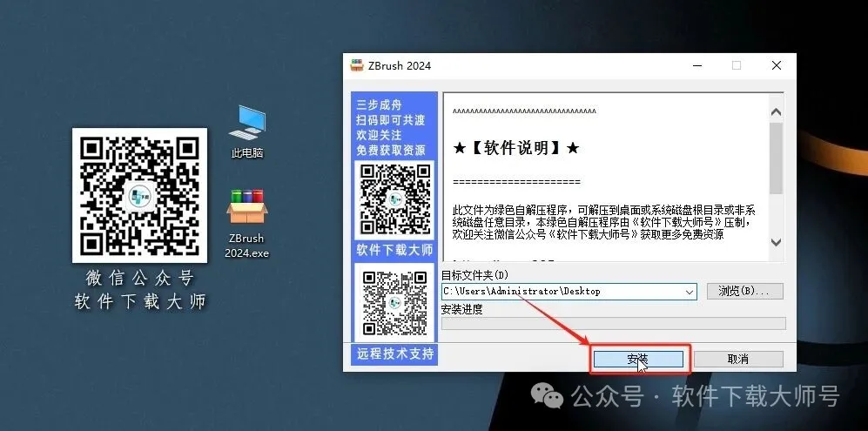Open the 此电脑 desktop icon

247,131
